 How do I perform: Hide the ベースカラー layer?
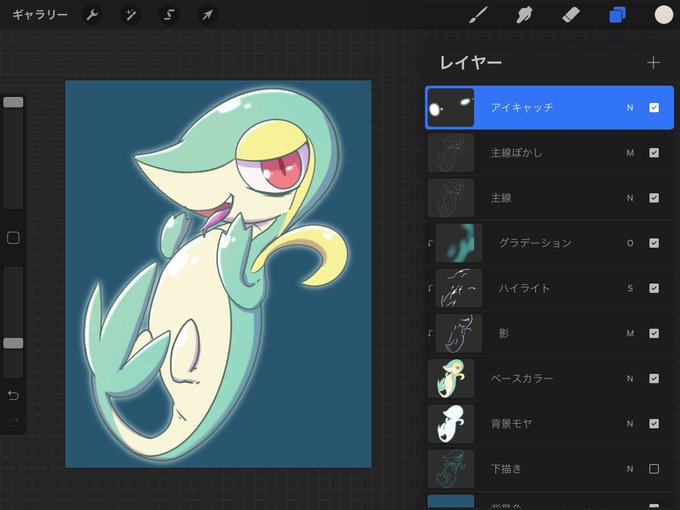(654, 379)
